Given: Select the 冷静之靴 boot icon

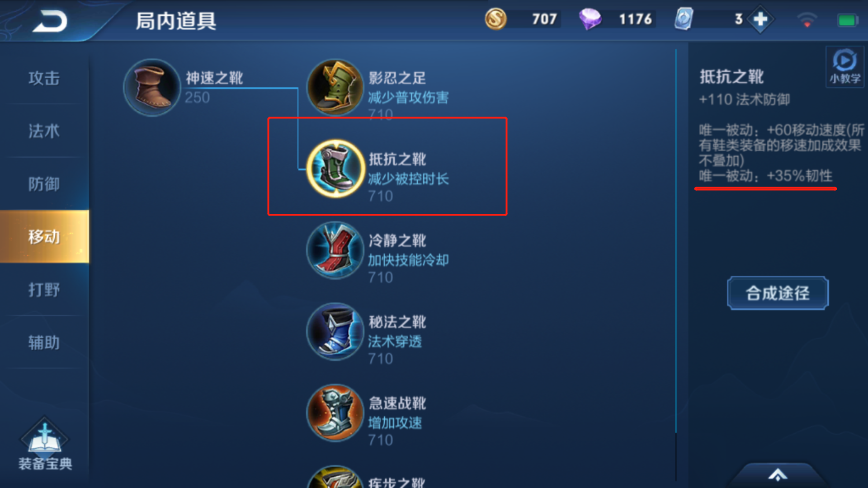Looking at the screenshot, I should (x=335, y=250).
